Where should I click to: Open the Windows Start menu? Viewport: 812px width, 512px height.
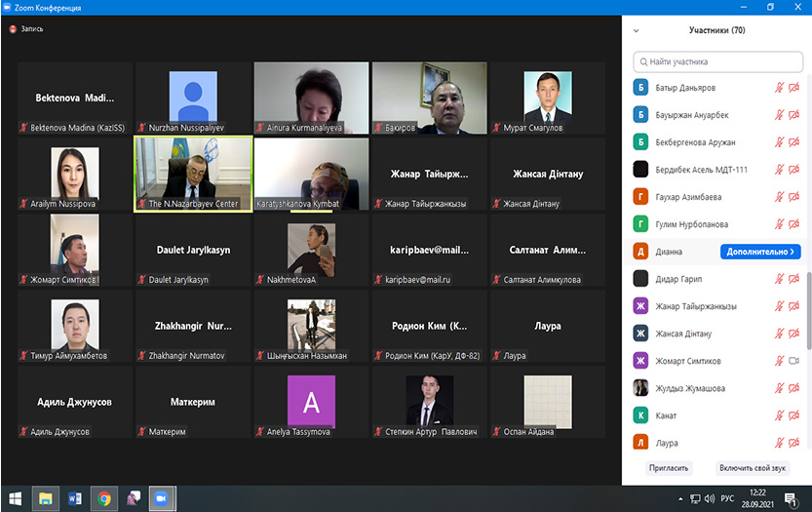[14, 498]
